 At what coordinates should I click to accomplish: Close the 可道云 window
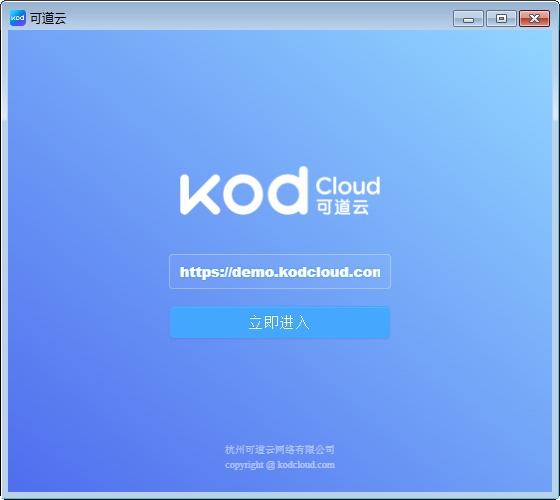pyautogui.click(x=534, y=19)
